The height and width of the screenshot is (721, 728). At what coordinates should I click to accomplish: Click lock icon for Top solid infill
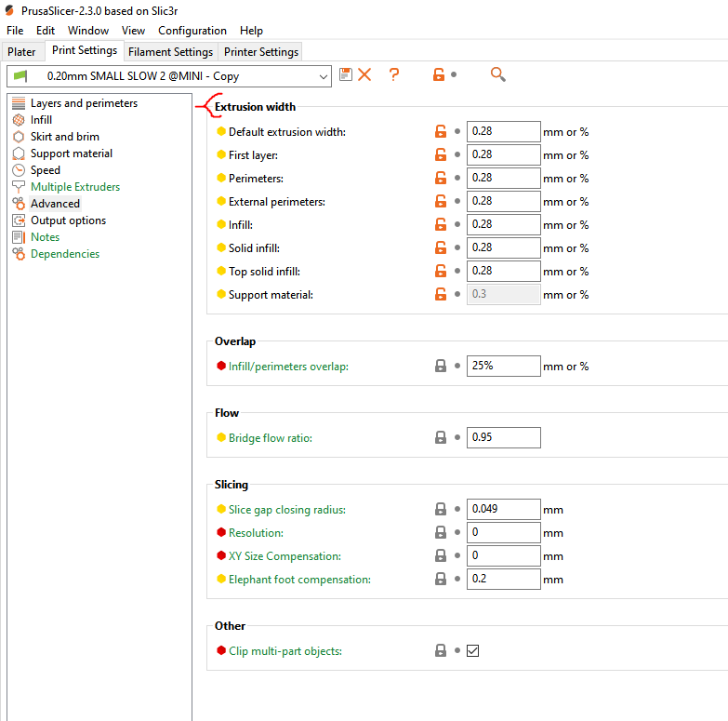pyautogui.click(x=440, y=271)
